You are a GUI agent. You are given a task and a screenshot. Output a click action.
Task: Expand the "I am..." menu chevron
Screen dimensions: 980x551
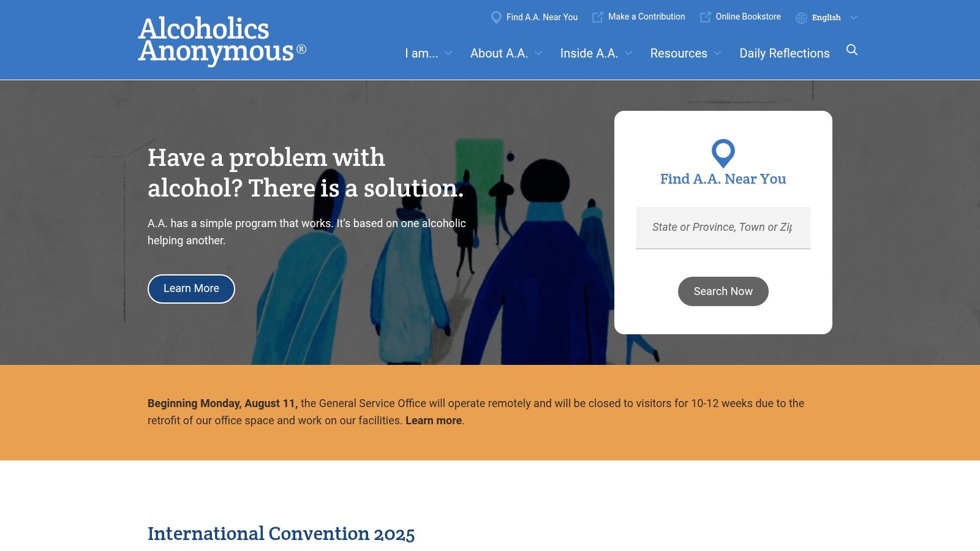tap(448, 53)
